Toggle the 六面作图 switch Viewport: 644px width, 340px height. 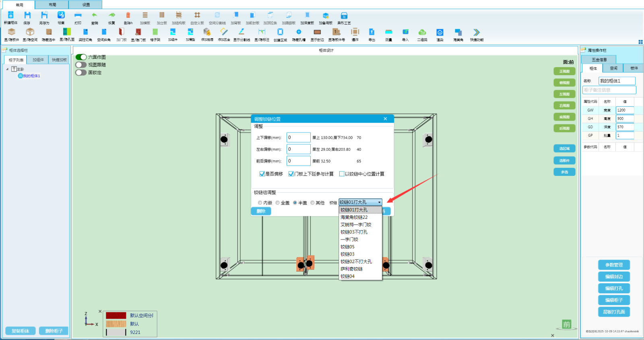[81, 57]
